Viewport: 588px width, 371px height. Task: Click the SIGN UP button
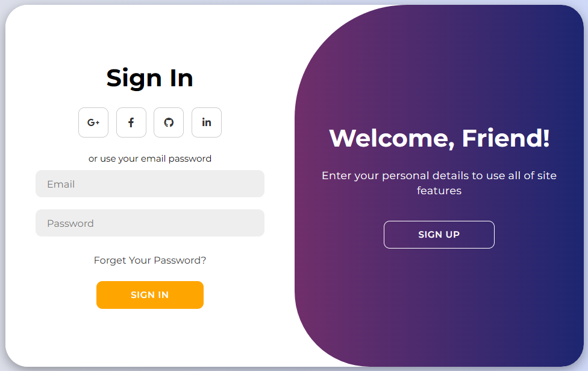coord(439,235)
